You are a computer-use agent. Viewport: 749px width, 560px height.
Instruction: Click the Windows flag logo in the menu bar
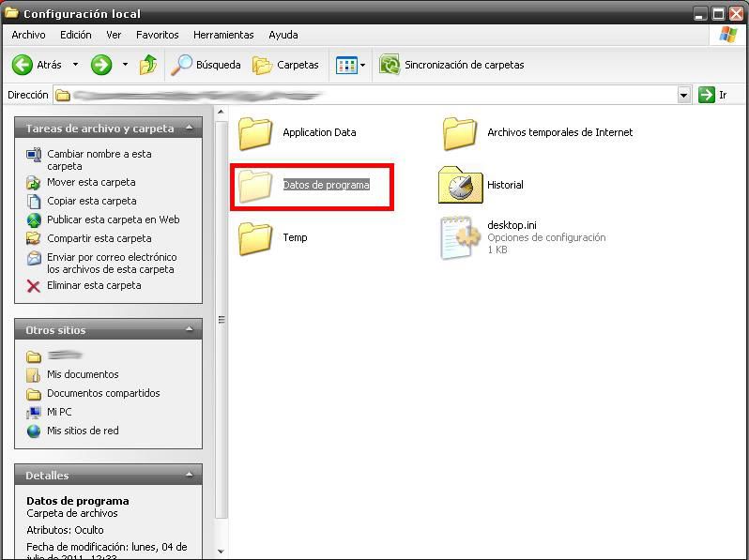(x=727, y=35)
